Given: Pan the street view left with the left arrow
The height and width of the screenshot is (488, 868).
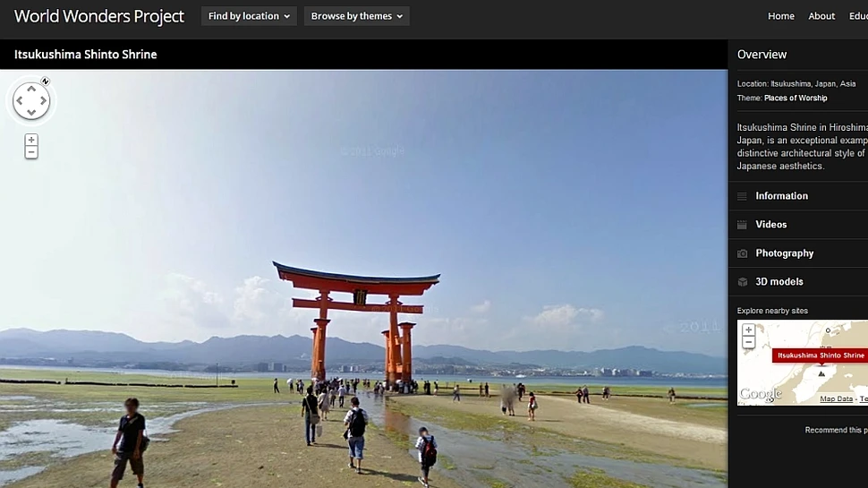Looking at the screenshot, I should tap(20, 101).
